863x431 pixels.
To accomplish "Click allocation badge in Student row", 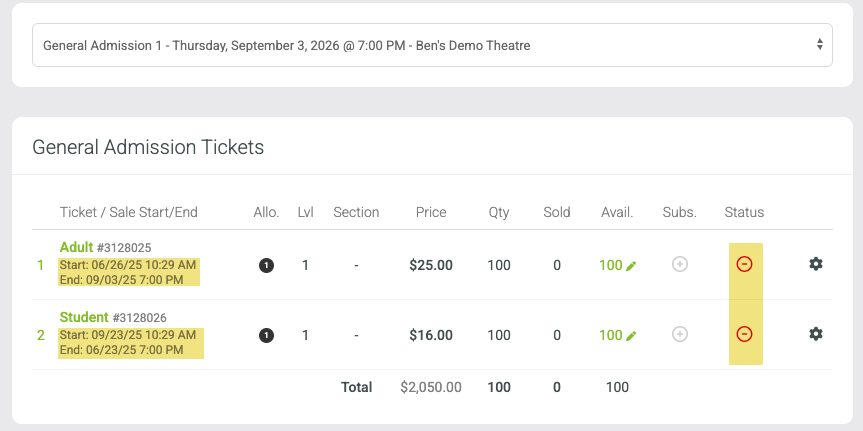I will [266, 335].
